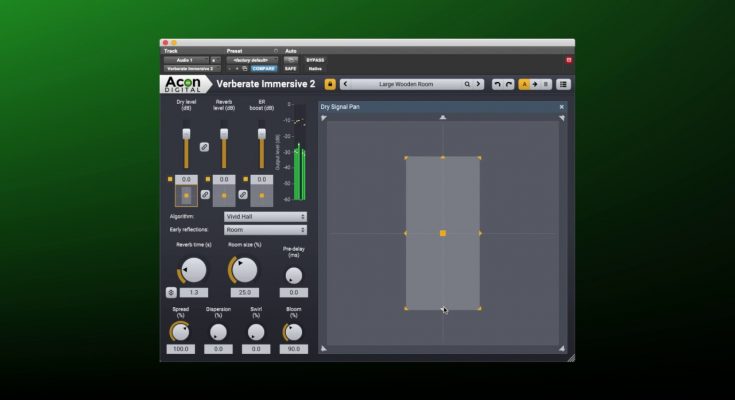
Task: Select the A comparison state
Action: [x=524, y=84]
